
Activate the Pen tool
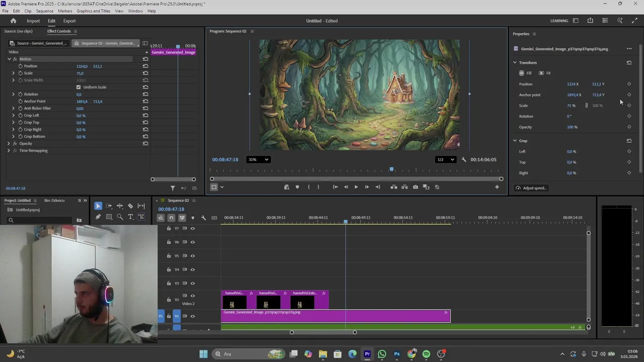pyautogui.click(x=98, y=217)
